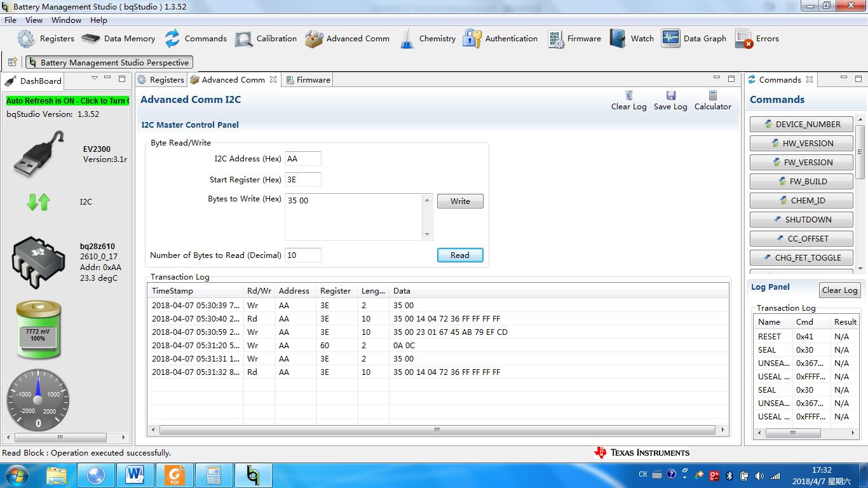868x488 pixels.
Task: Open the calculator app on the taskbar
Action: (x=213, y=475)
